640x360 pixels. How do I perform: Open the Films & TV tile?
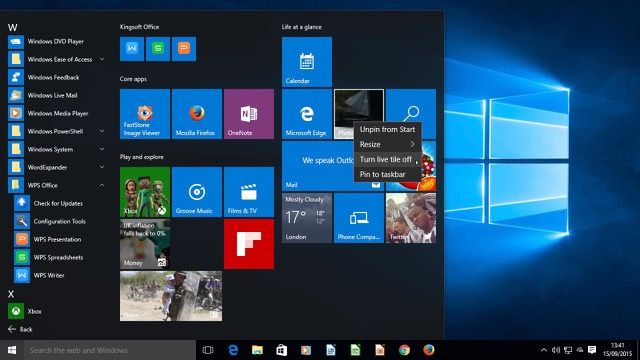point(249,192)
